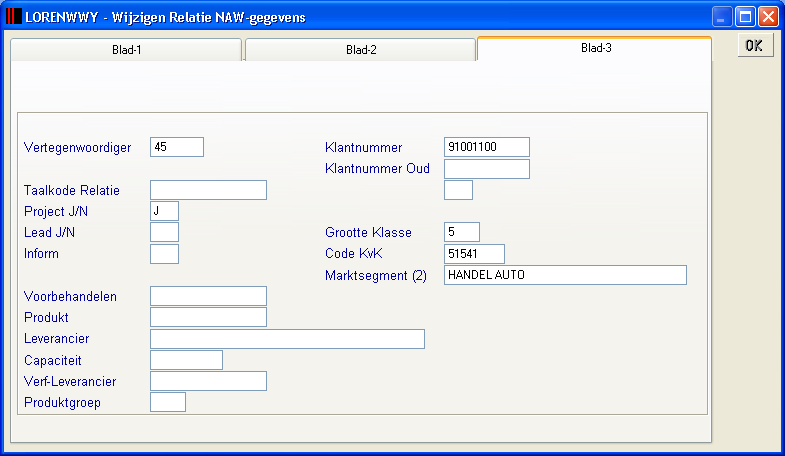Focus the Voorbehandelen field
This screenshot has width=785, height=456.
tap(208, 296)
